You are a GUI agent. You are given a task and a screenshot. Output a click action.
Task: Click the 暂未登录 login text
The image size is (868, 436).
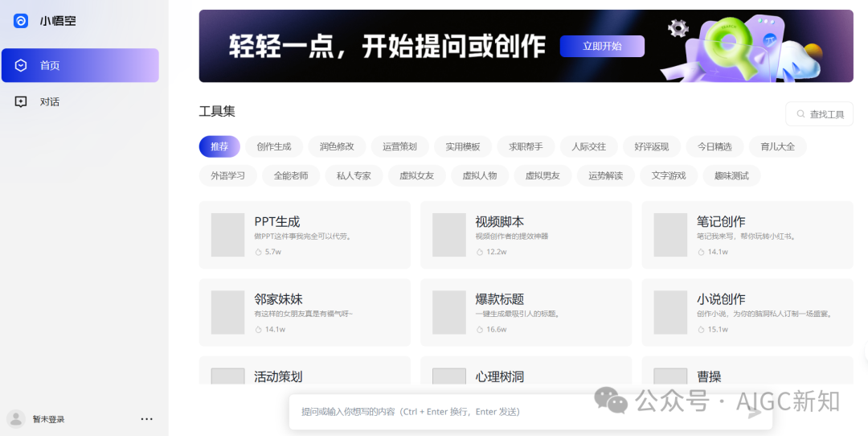point(48,419)
